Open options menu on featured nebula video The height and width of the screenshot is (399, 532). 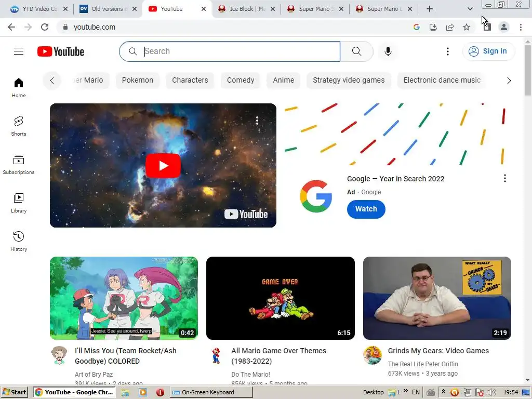coord(257,121)
